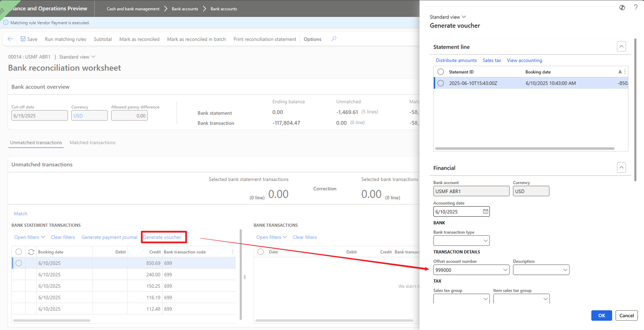The image size is (644, 330).
Task: Open View accounting link
Action: [x=524, y=60]
